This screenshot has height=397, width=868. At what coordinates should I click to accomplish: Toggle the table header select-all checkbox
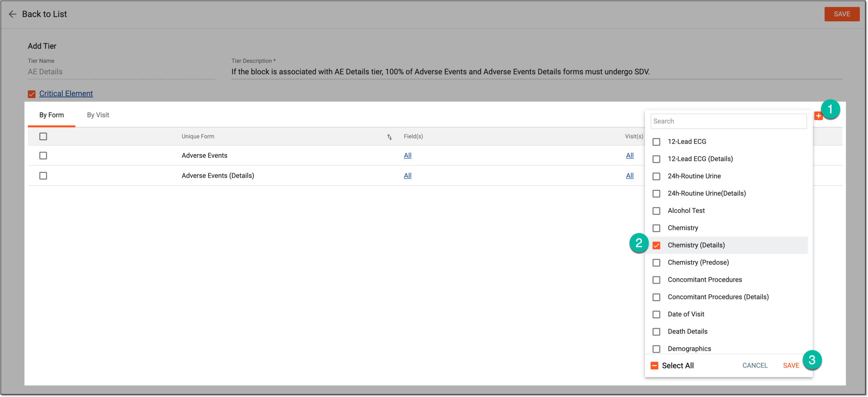click(43, 136)
